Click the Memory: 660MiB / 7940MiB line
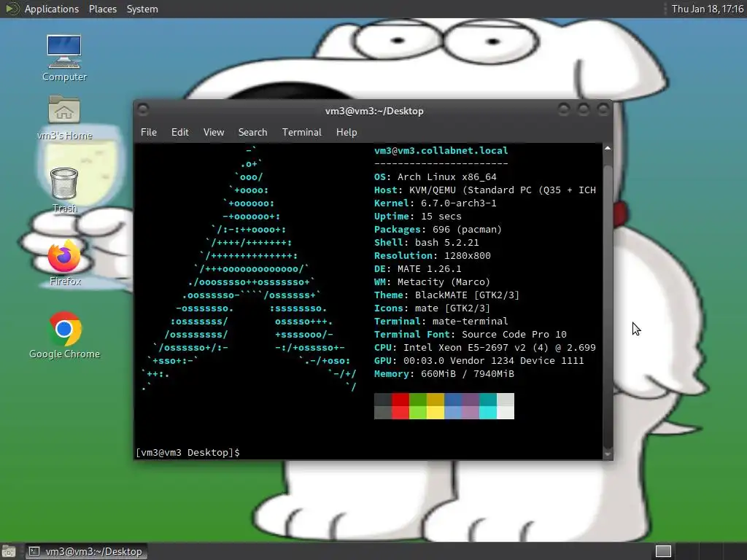Viewport: 747px width, 560px height. point(444,374)
